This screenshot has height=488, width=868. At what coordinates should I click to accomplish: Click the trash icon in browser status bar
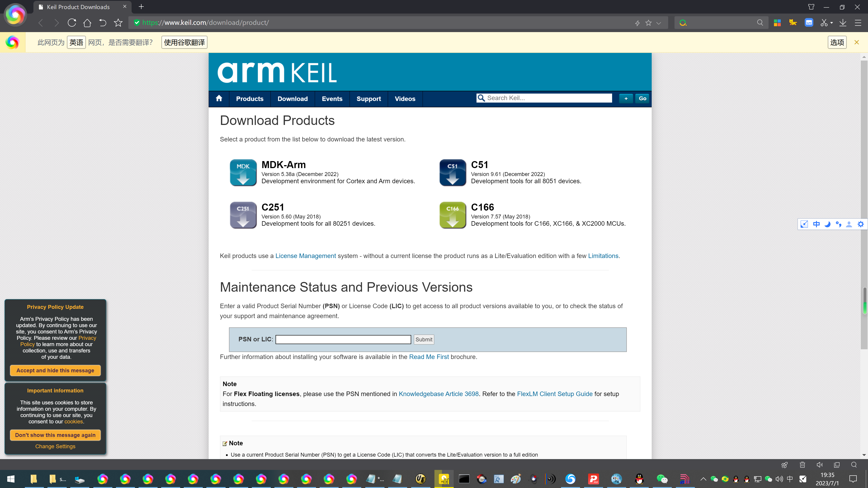pos(802,465)
